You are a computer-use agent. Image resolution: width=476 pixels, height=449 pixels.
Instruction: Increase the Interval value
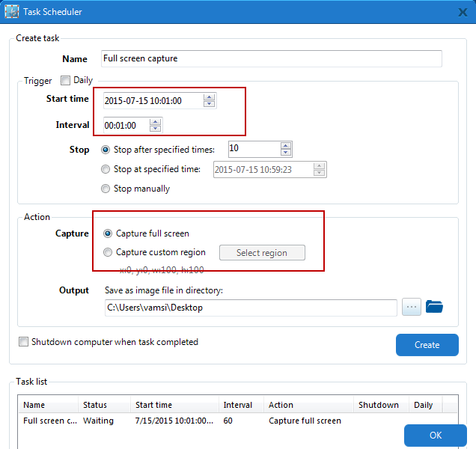pos(156,122)
